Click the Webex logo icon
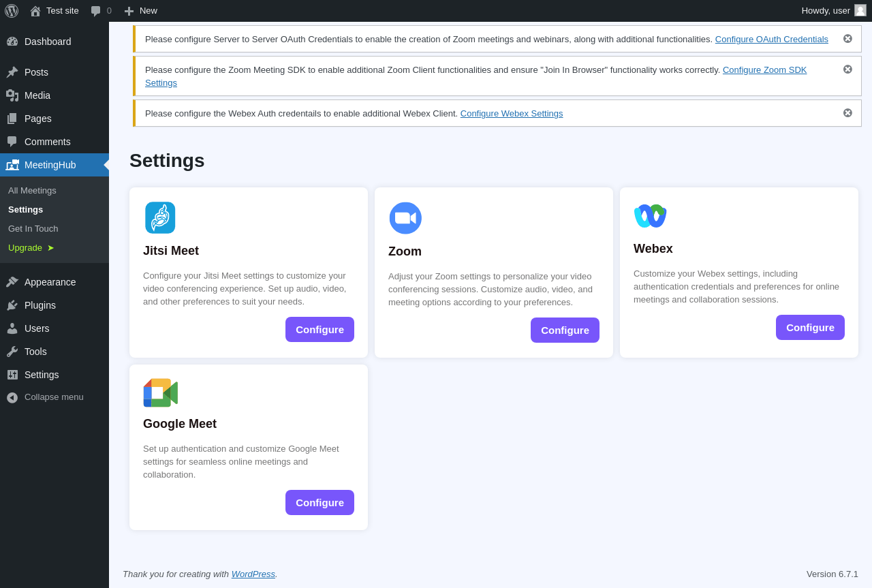 coord(650,216)
